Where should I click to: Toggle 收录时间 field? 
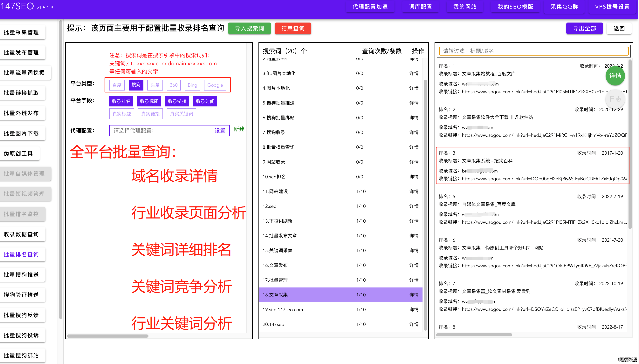pyautogui.click(x=205, y=101)
